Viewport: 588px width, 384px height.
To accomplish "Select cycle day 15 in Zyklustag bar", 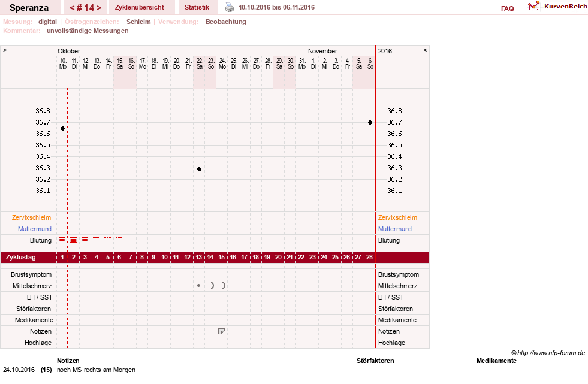I will tap(222, 258).
